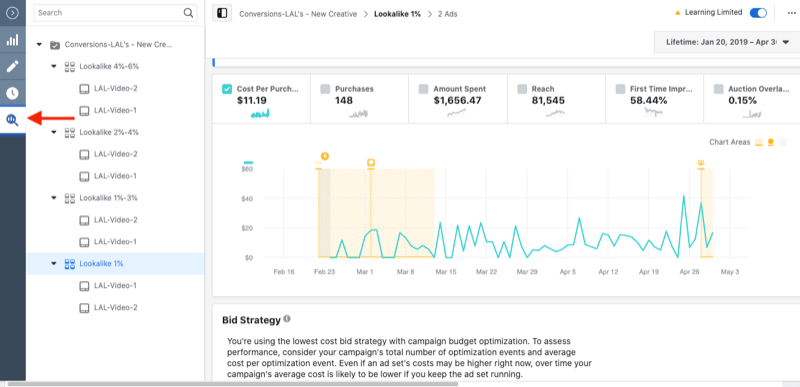Open the Lifetime date range dropdown
Viewport: 800px width, 387px height.
pos(727,42)
